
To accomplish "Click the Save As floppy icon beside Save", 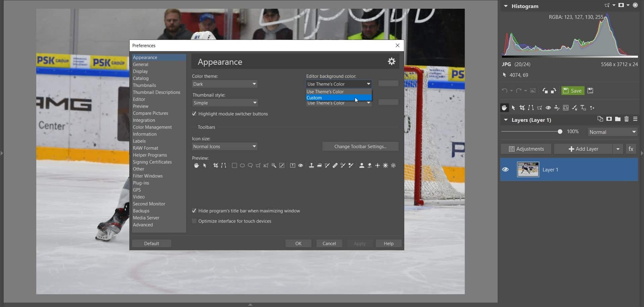I will pos(590,91).
